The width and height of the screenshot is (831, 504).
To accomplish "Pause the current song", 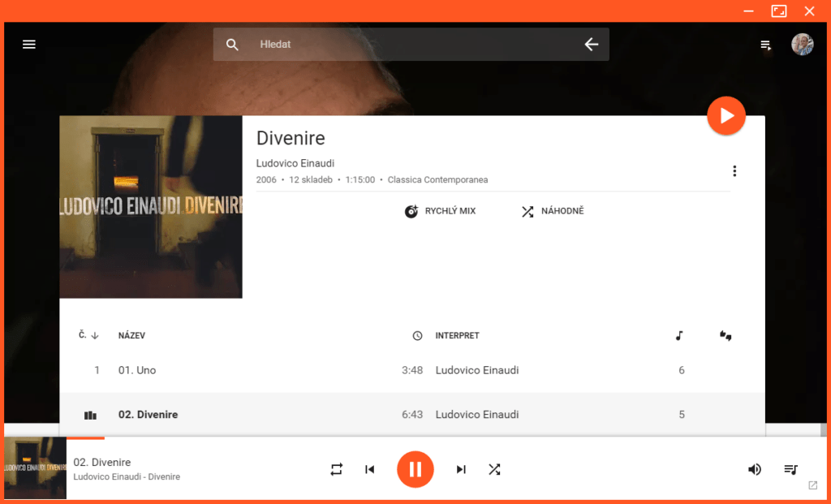I will coord(415,470).
